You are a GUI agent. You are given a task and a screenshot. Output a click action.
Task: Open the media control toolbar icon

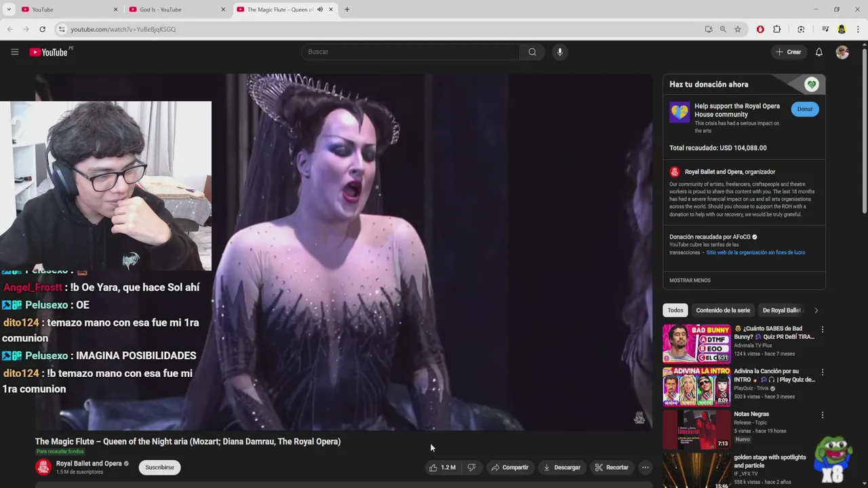825,29
